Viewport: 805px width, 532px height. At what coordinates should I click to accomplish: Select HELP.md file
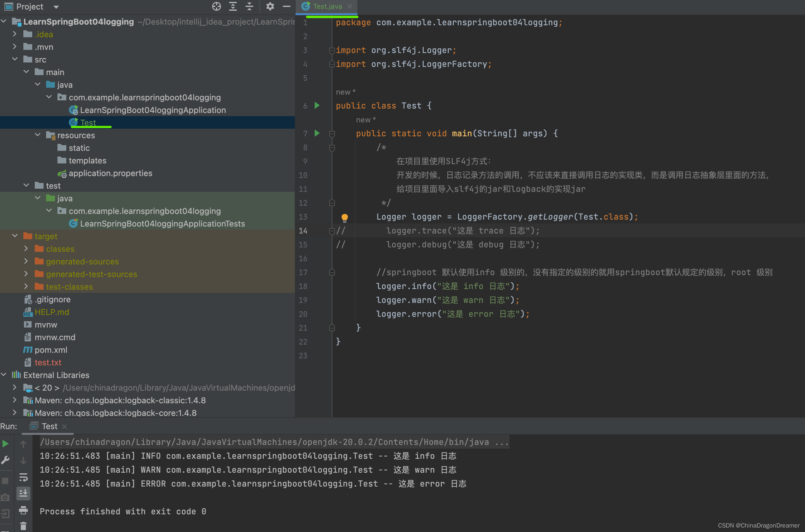tap(51, 312)
